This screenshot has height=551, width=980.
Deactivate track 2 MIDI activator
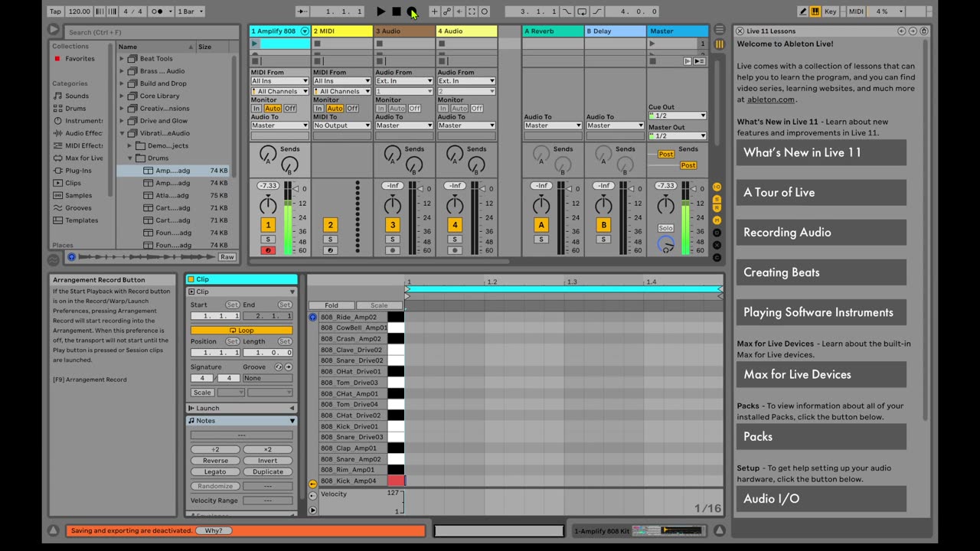coord(331,225)
